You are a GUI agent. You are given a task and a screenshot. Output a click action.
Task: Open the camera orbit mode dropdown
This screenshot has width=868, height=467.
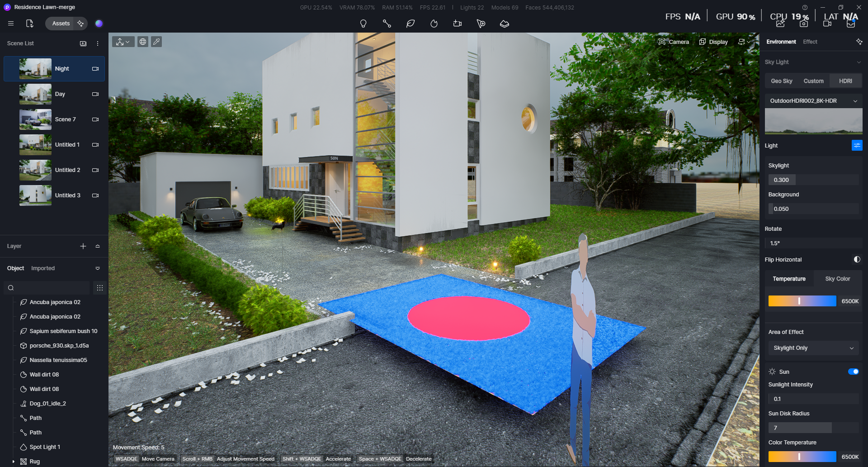click(744, 42)
